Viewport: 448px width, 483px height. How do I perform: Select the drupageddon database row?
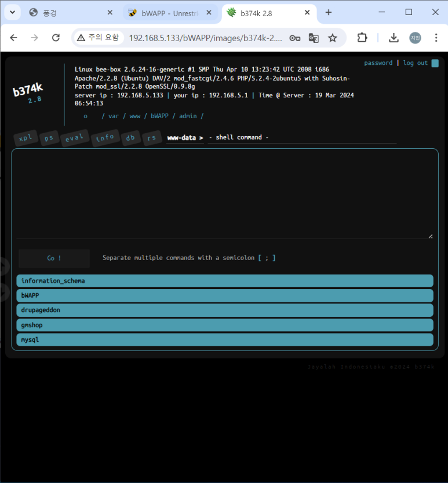pos(225,310)
